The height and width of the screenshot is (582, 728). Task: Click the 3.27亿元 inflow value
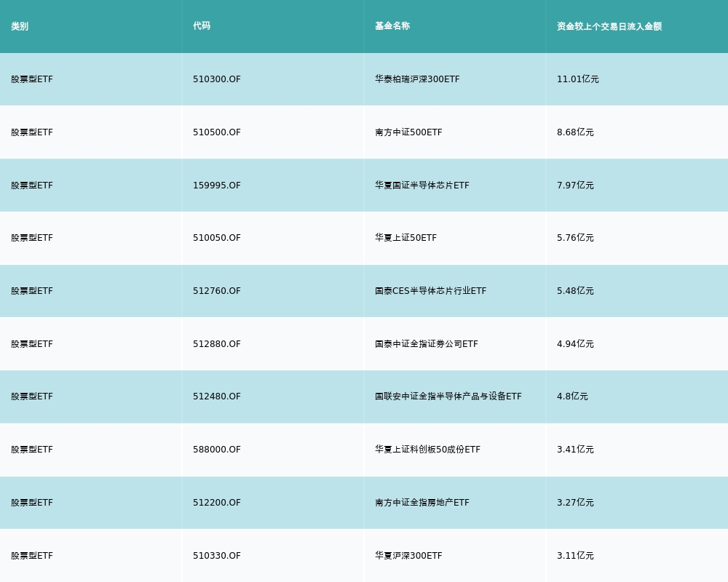[x=575, y=503]
